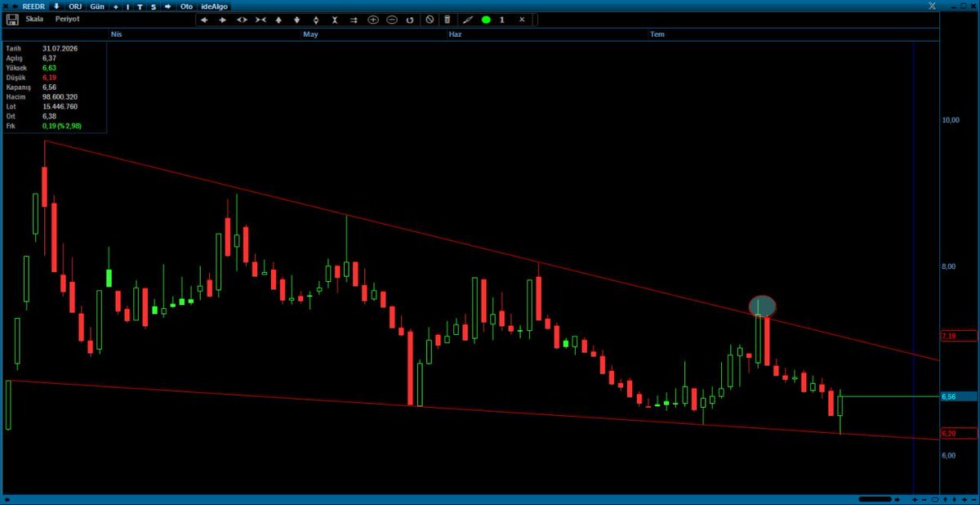
Task: Open the ideAlgo menu
Action: [214, 6]
